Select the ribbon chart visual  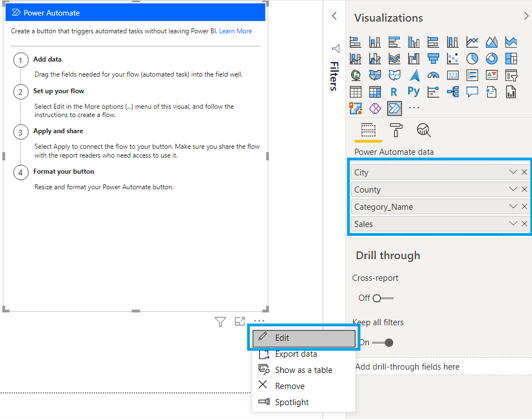click(x=394, y=59)
